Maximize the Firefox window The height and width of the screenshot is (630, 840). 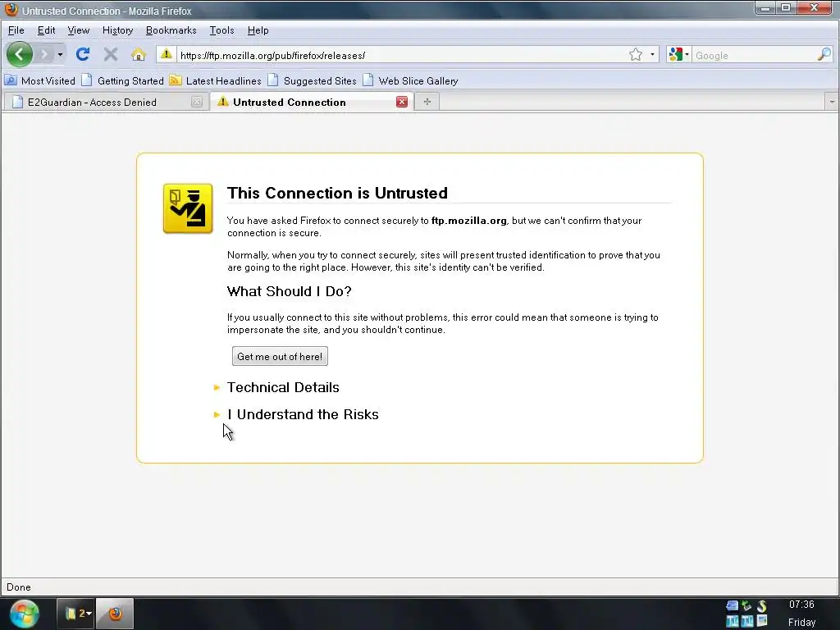tap(786, 7)
